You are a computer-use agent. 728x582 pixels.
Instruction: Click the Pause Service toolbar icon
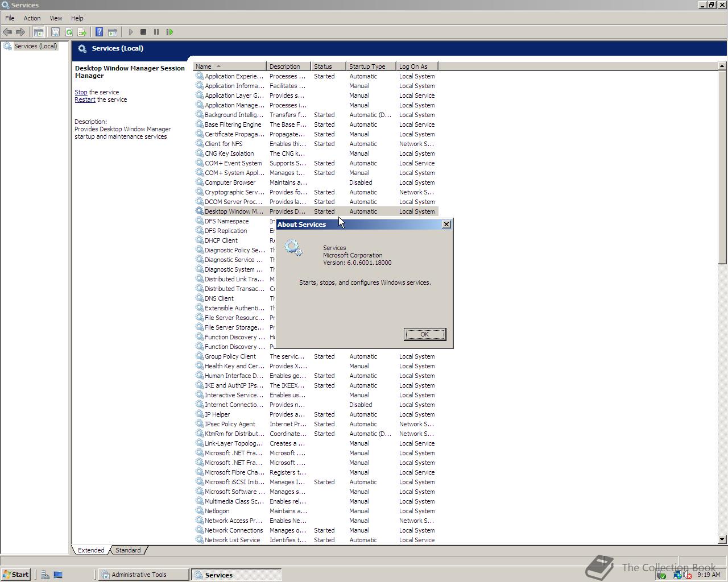pos(156,32)
